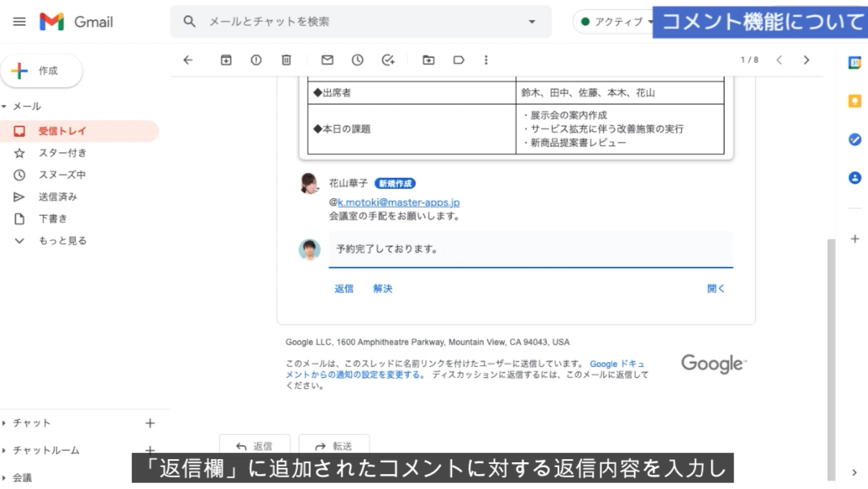Open the main menu hamburger icon
This screenshot has width=868, height=489.
19,22
